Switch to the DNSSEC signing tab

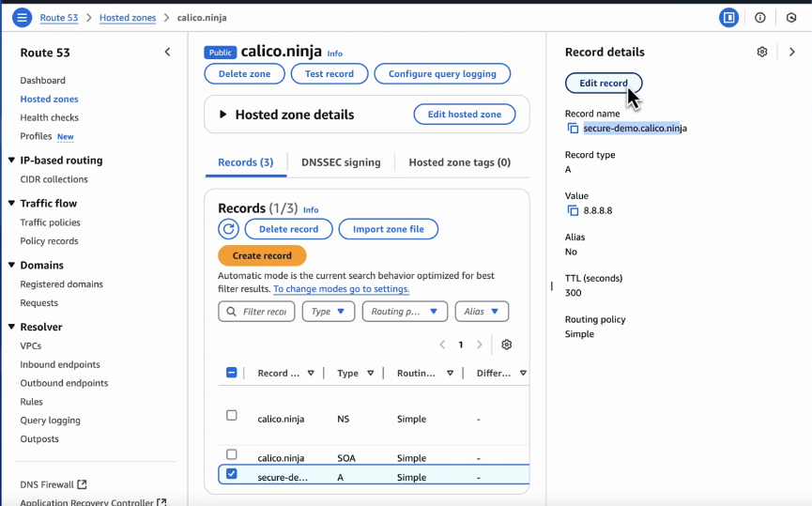click(x=341, y=162)
